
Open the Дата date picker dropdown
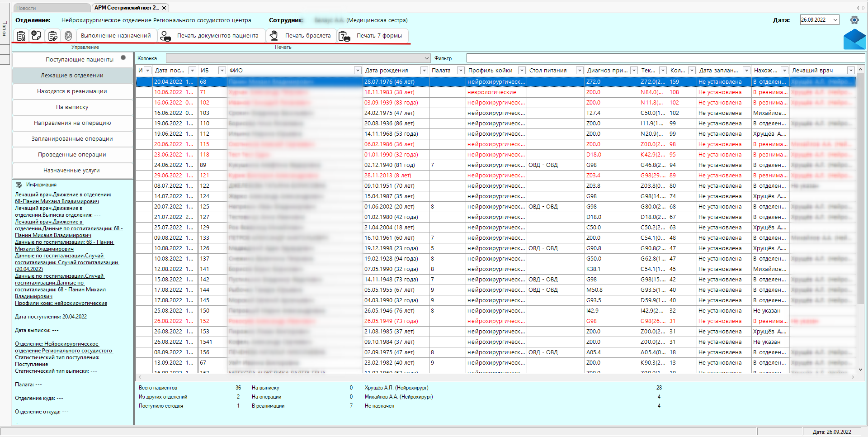pos(835,20)
